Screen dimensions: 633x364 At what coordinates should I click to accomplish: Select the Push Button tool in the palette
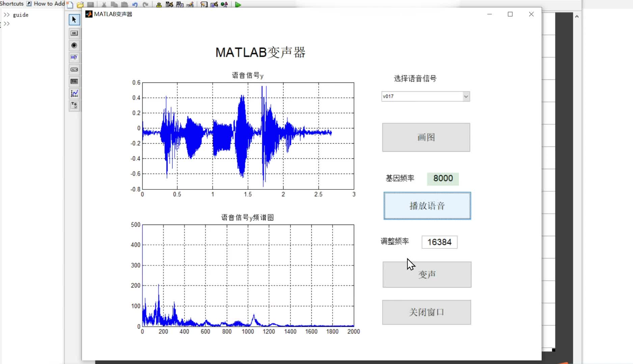74,33
